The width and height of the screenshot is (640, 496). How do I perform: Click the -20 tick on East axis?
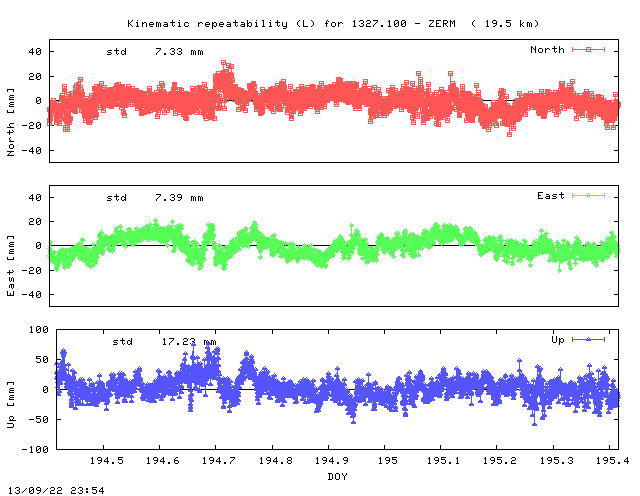32,271
